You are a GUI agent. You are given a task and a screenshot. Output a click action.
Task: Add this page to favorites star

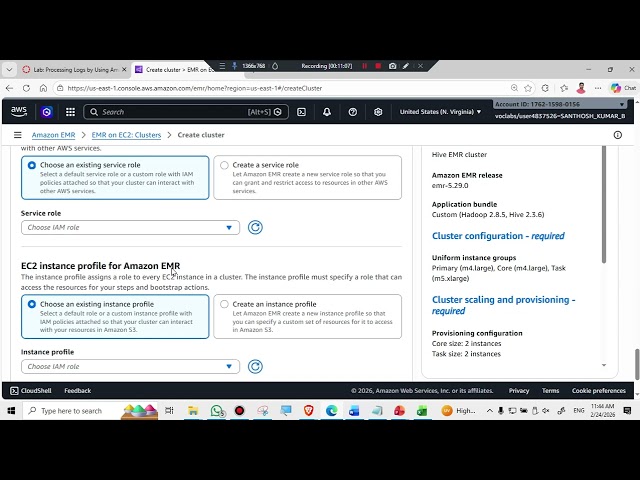coord(528,88)
